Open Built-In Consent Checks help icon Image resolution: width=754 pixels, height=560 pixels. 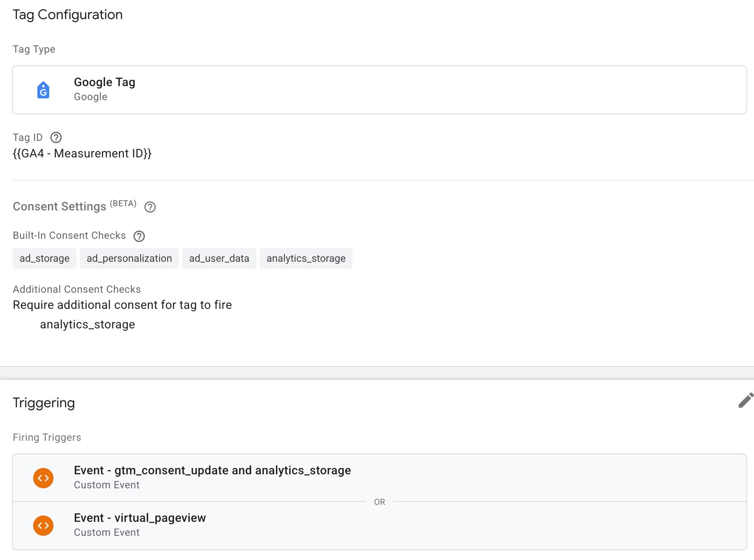139,236
